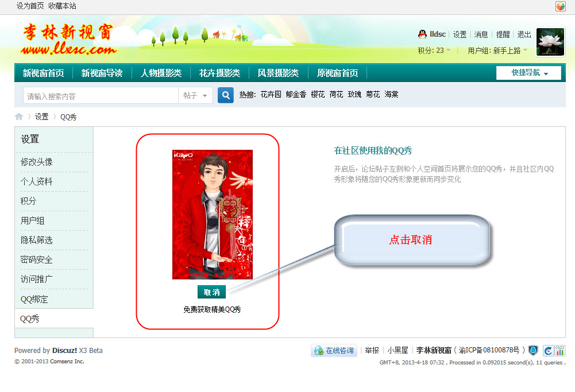Click hot search term 郁金香

pos(296,95)
